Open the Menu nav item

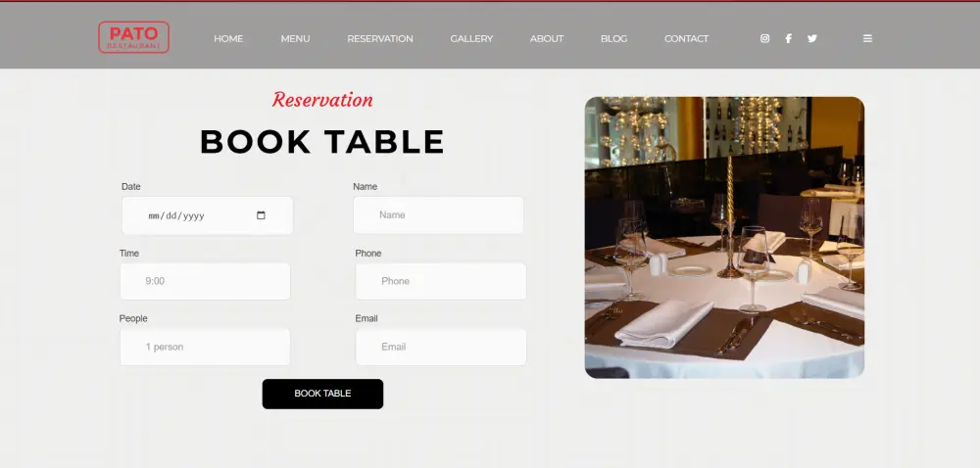click(x=295, y=39)
